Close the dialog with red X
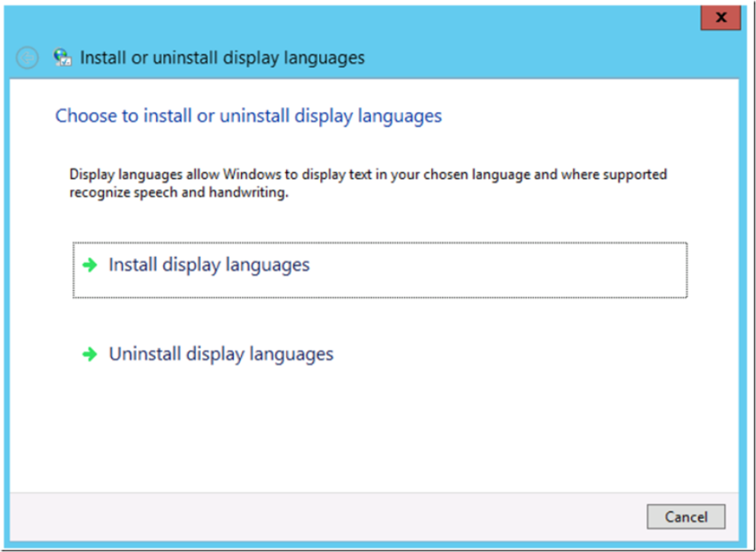This screenshot has width=756, height=552. pyautogui.click(x=721, y=17)
